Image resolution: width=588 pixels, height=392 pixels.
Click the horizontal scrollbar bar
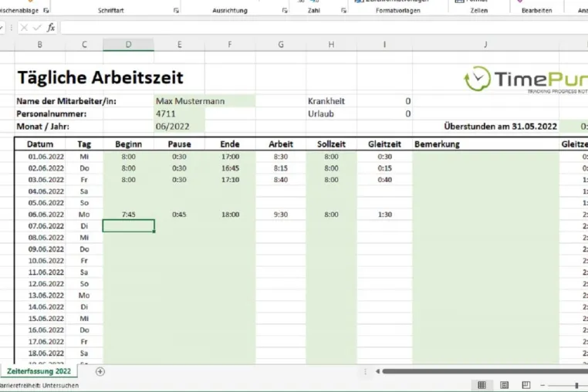[x=485, y=371]
